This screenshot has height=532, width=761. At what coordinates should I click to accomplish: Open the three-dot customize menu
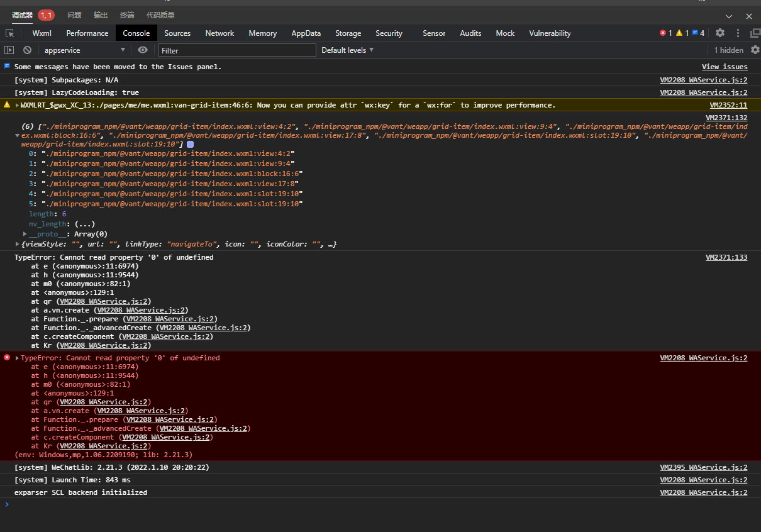coord(737,33)
